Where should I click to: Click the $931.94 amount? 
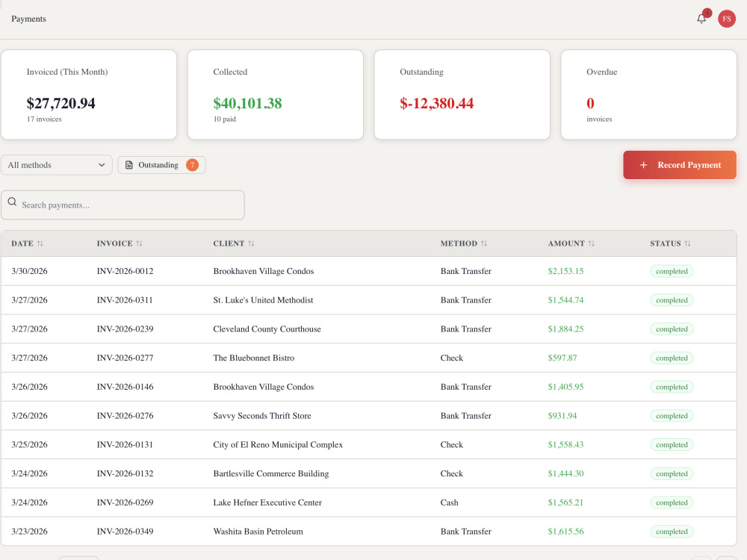click(562, 416)
